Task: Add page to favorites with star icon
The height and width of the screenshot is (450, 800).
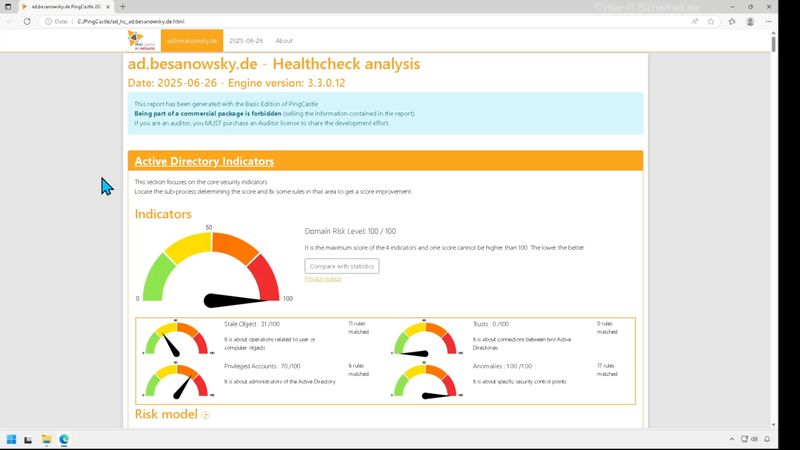Action: point(711,21)
